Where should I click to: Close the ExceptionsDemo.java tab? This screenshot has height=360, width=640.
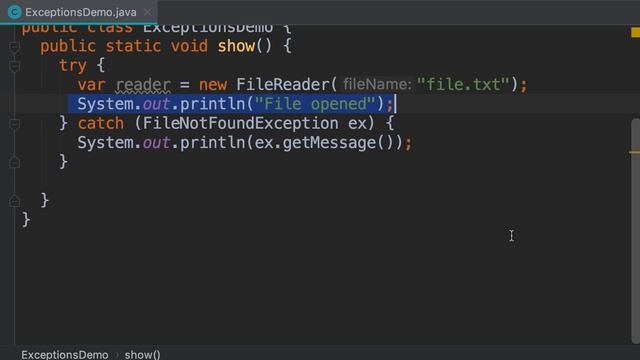pyautogui.click(x=148, y=12)
